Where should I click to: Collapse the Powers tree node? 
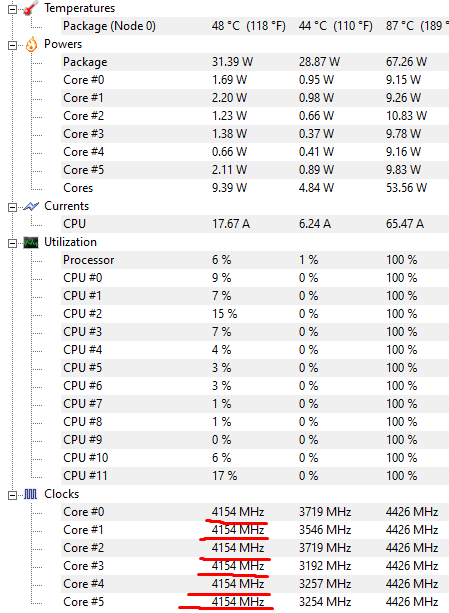pos(13,45)
